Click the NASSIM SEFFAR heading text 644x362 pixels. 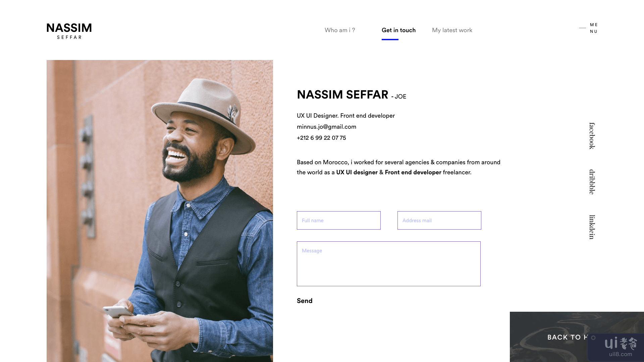point(342,95)
